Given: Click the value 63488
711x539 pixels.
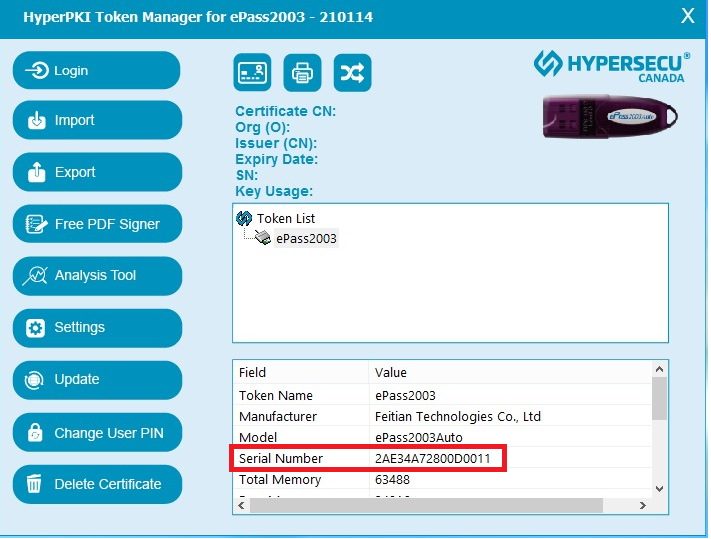Looking at the screenshot, I should [392, 480].
